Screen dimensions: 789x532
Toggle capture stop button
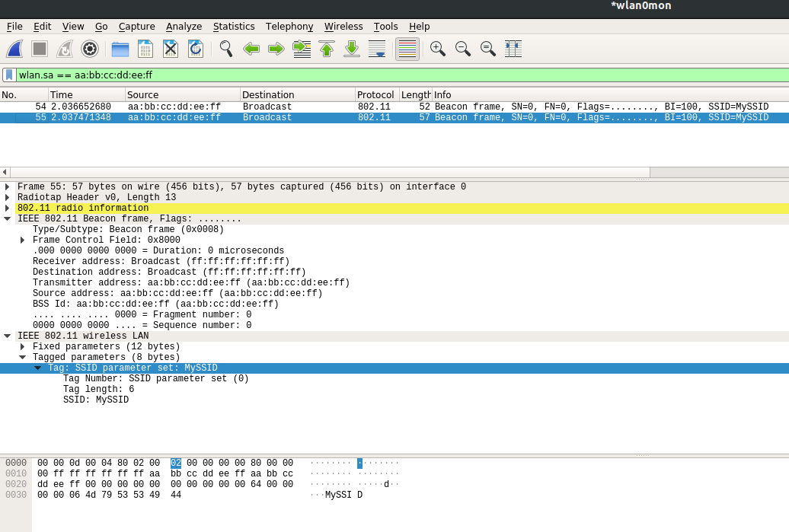point(39,49)
